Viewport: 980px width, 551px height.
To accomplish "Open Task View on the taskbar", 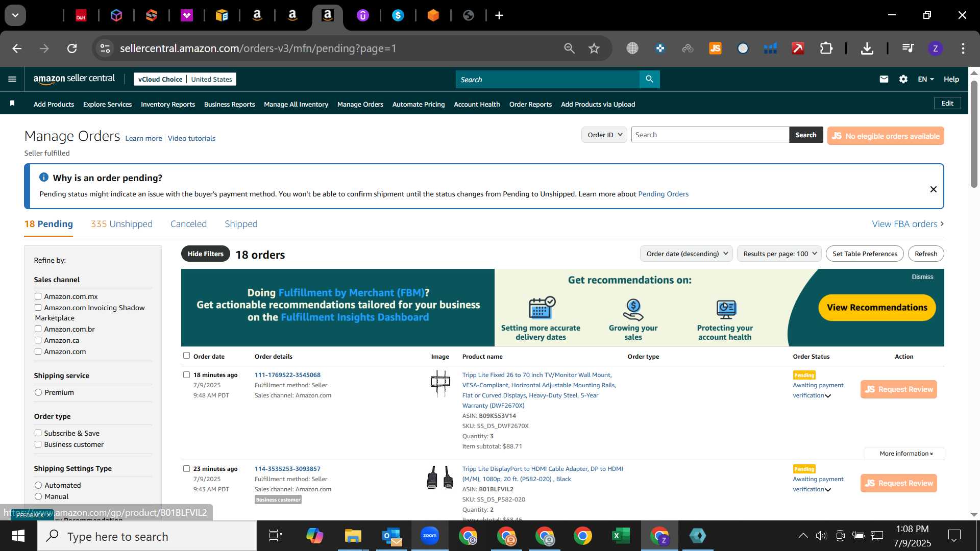I will coord(276,536).
